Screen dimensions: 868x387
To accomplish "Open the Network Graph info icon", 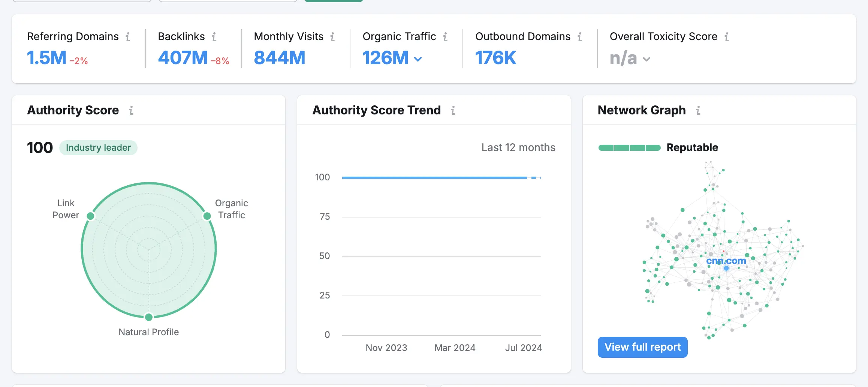I will [x=698, y=110].
